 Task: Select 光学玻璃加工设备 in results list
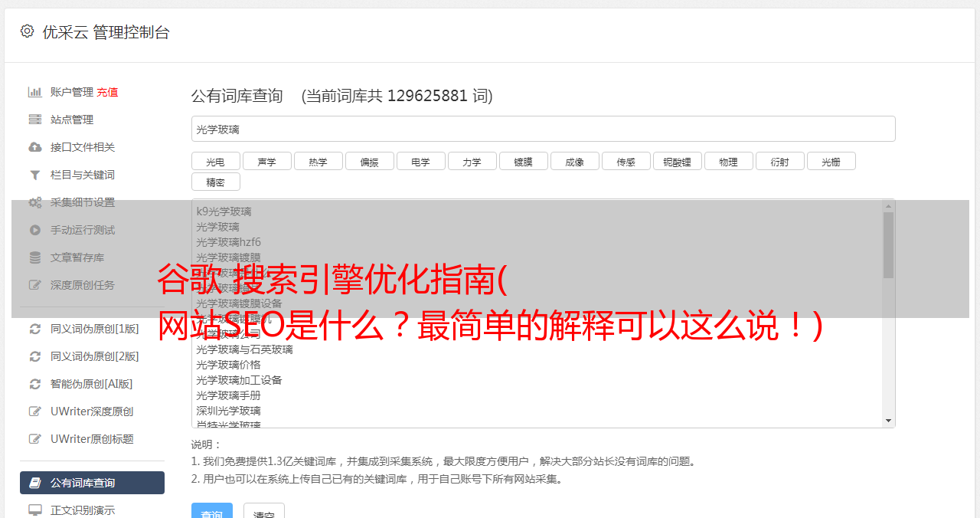[239, 380]
